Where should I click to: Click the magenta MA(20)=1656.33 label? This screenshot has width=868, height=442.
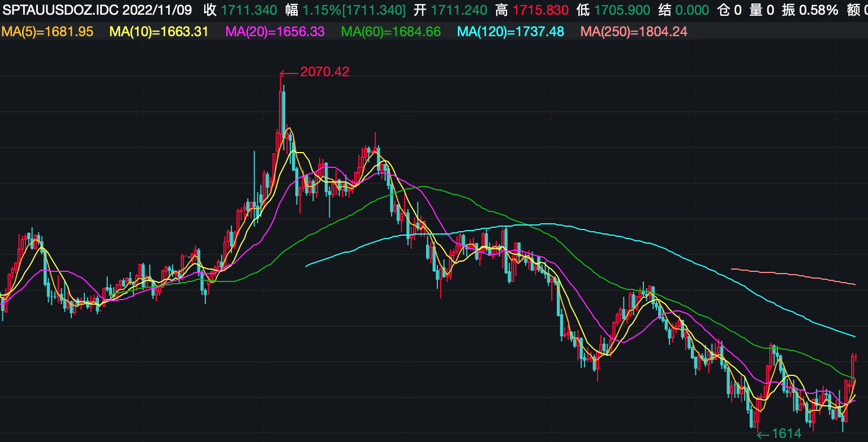pos(275,32)
